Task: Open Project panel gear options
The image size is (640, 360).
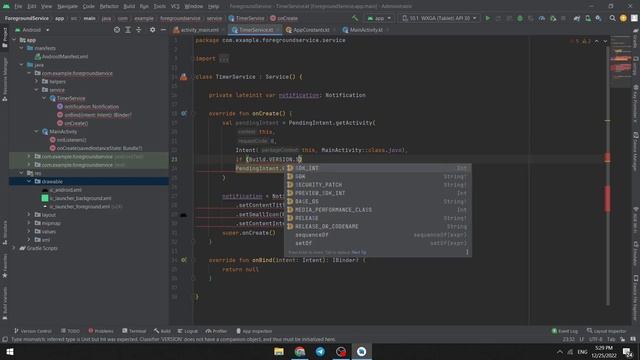Action: point(152,30)
